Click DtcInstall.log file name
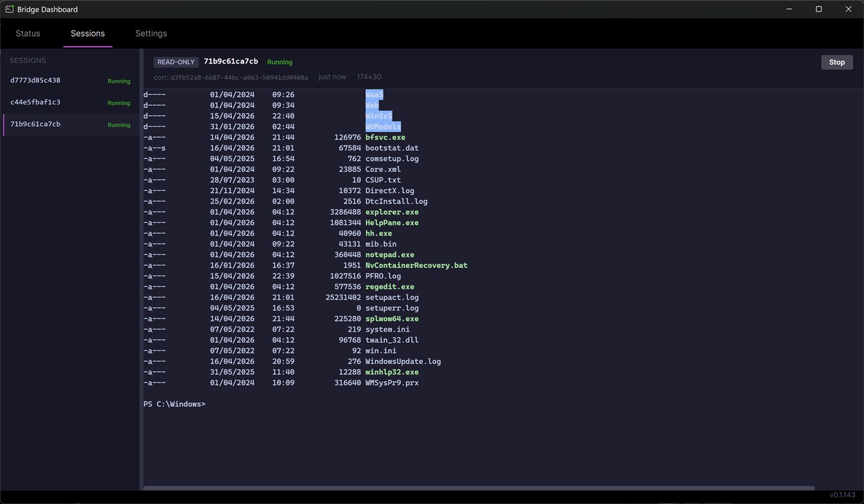 click(x=396, y=201)
